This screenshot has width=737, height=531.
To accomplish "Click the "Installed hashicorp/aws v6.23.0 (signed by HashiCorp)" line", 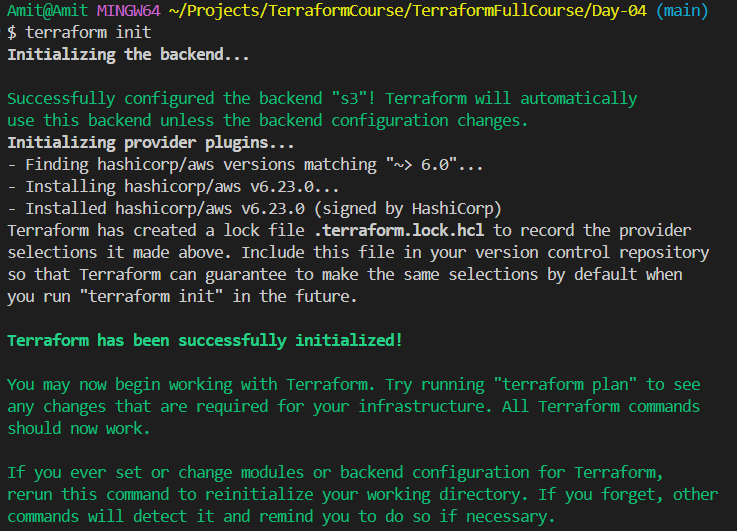I will tap(254, 209).
